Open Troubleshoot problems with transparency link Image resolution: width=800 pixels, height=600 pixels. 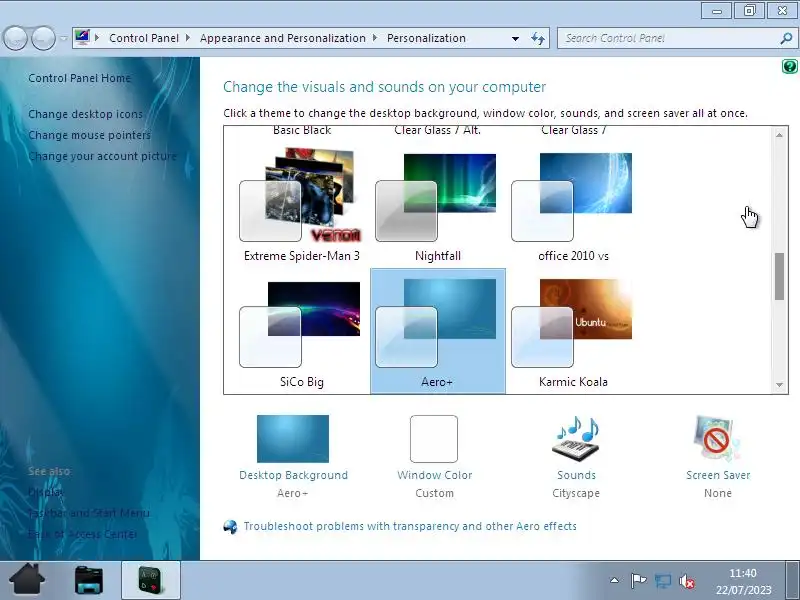[410, 527]
